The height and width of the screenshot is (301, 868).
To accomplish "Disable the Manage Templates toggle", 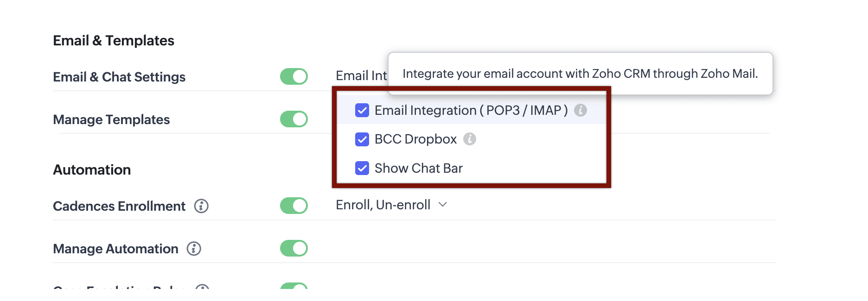I will coord(294,119).
